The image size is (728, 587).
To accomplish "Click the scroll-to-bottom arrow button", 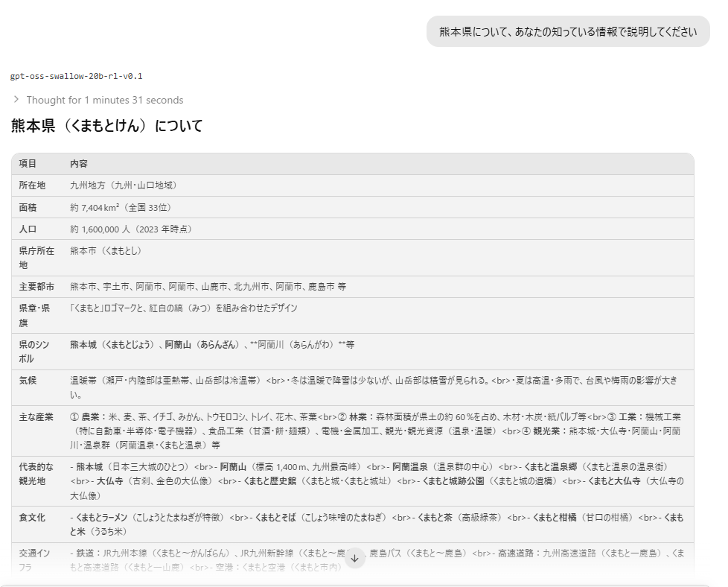I will [x=355, y=558].
